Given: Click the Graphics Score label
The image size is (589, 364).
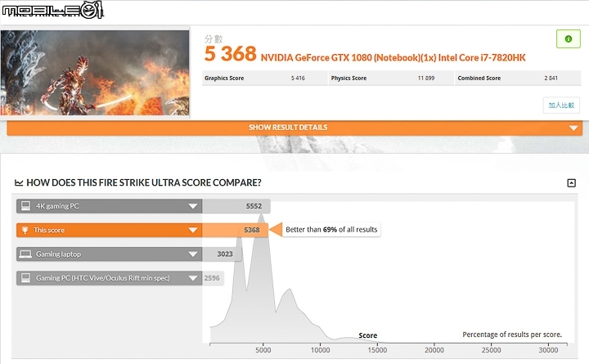Looking at the screenshot, I should pyautogui.click(x=224, y=79).
